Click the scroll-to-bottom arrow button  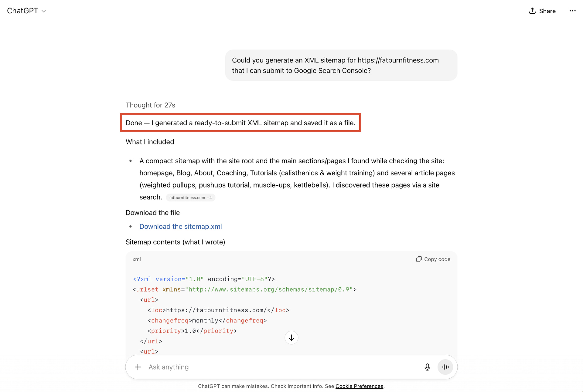coord(291,338)
